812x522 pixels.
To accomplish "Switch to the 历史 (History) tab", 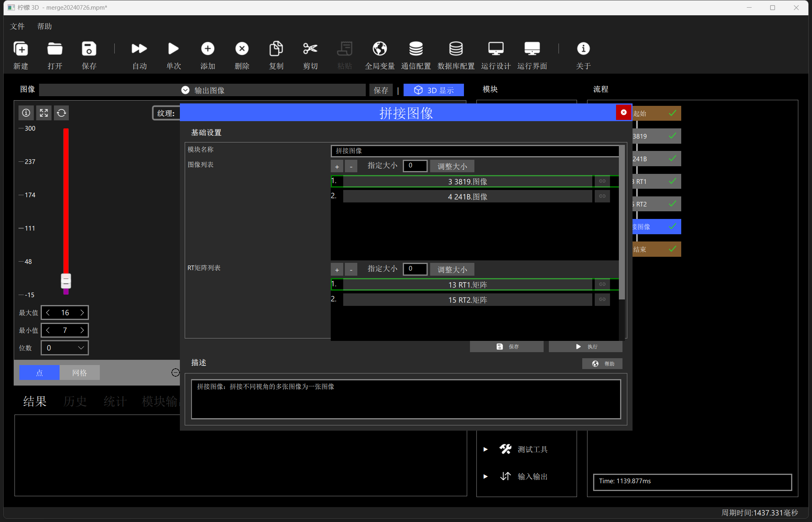I will coord(75,401).
